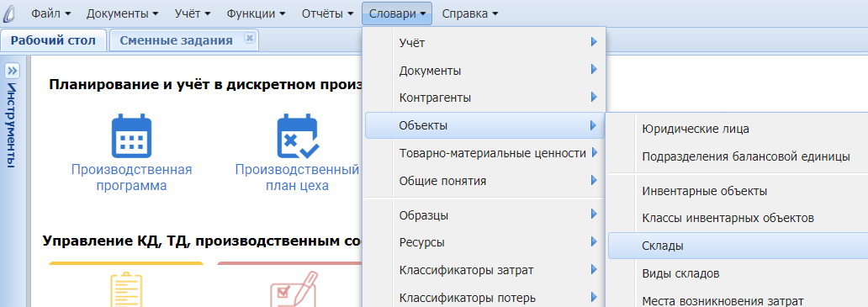Click the red checklist pencil icon
This screenshot has width=868, height=307.
pyautogui.click(x=294, y=288)
